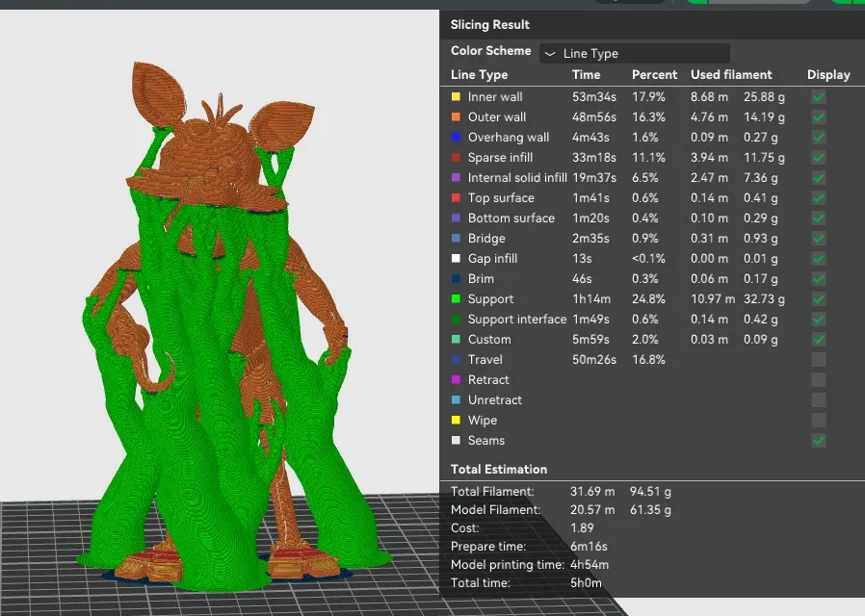
Task: Toggle display of Overhang wall lines
Action: [x=819, y=138]
